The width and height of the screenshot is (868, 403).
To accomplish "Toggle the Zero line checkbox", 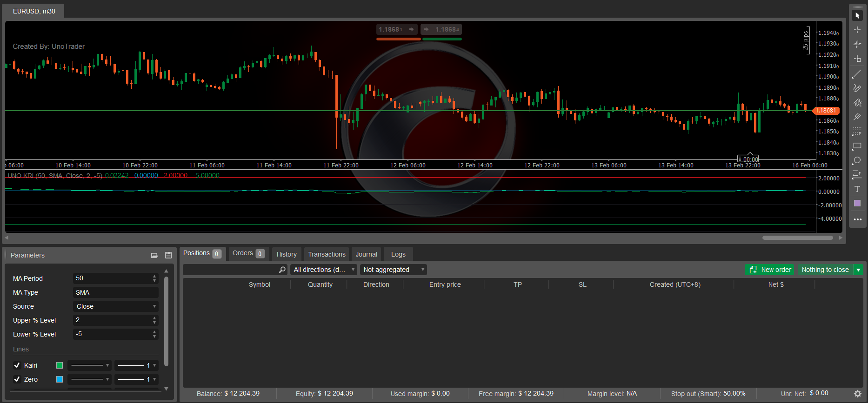I will 17,379.
